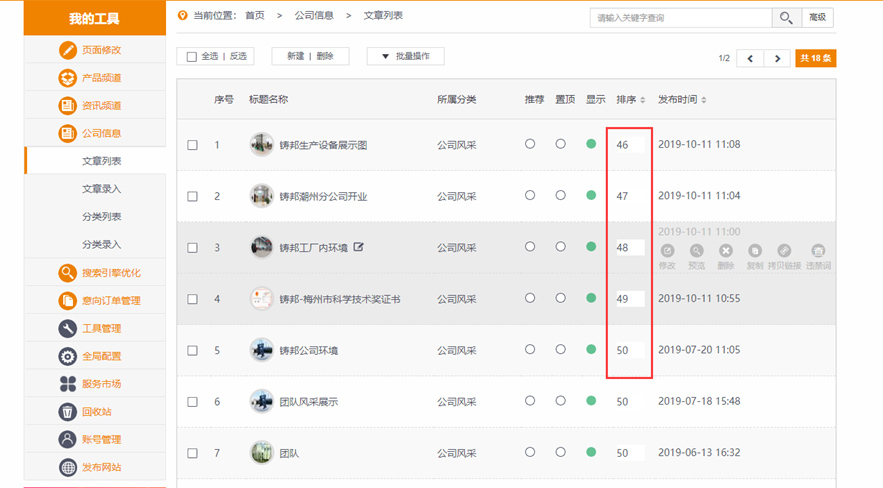Screen dimensions: 883x488
Task: Open 发布网站 globe icon
Action: pos(68,467)
